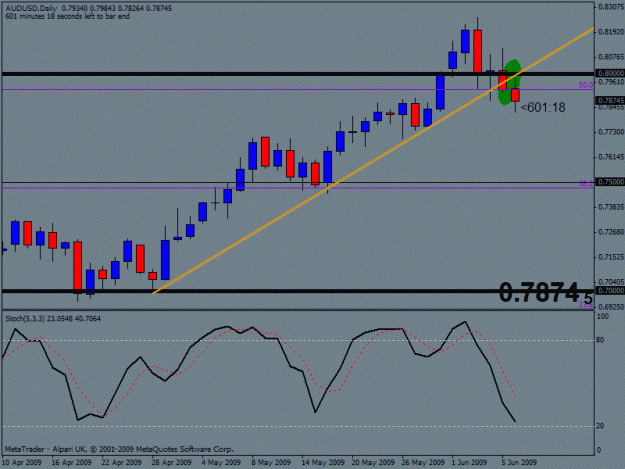Click the '14 May 2009' date label
This screenshot has height=469, width=625.
tap(322, 463)
